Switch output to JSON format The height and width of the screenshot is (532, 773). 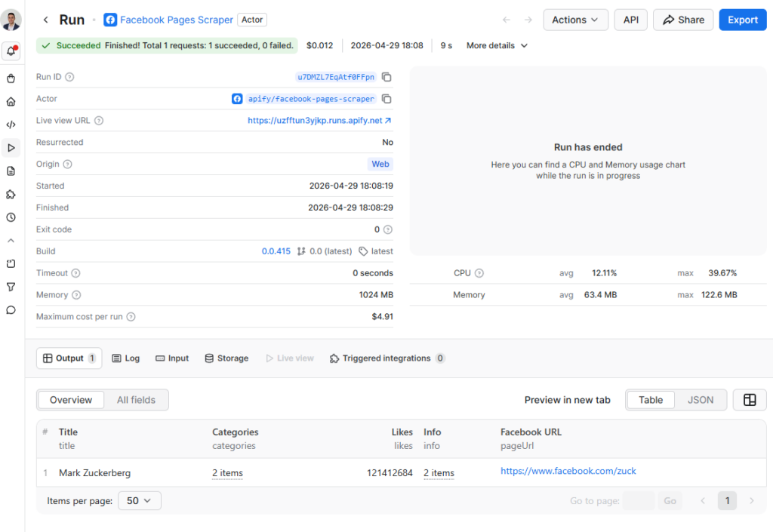[701, 400]
